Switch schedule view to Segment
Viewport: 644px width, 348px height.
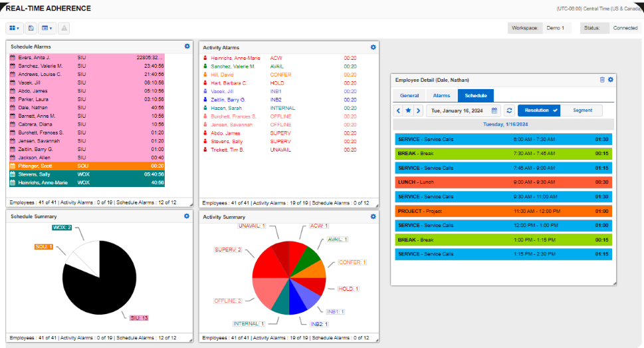(x=582, y=110)
